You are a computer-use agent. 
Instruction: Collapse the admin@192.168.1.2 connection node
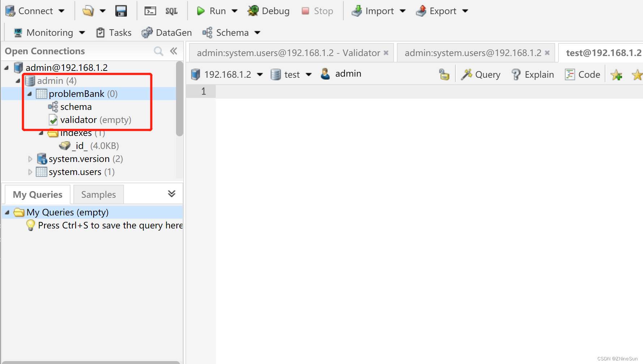[x=7, y=68]
